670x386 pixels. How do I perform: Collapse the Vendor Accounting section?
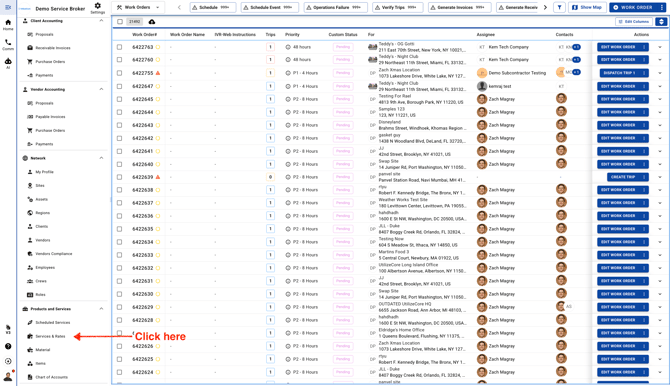click(x=101, y=89)
